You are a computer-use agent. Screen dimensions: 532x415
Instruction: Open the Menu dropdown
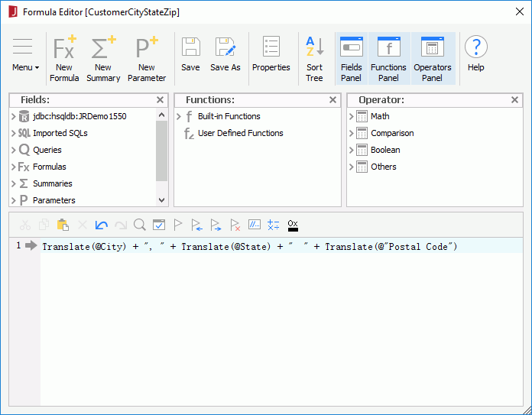(x=25, y=54)
